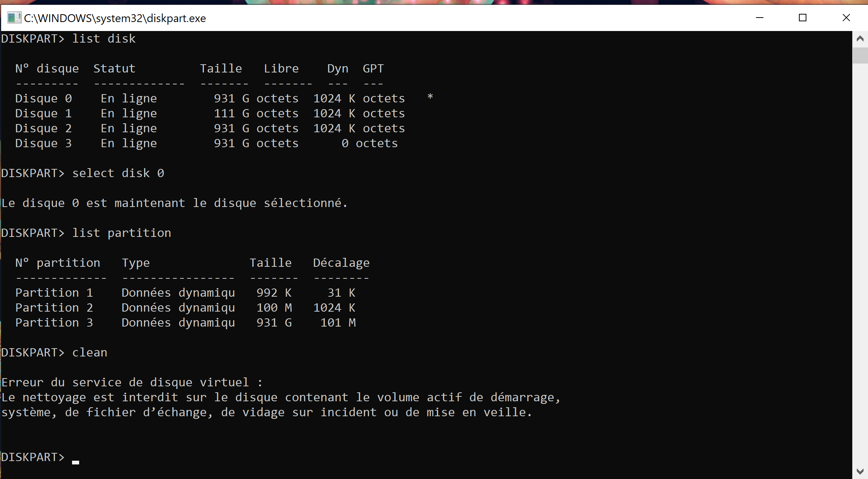
Task: Close the diskpart.exe window
Action: (x=846, y=18)
